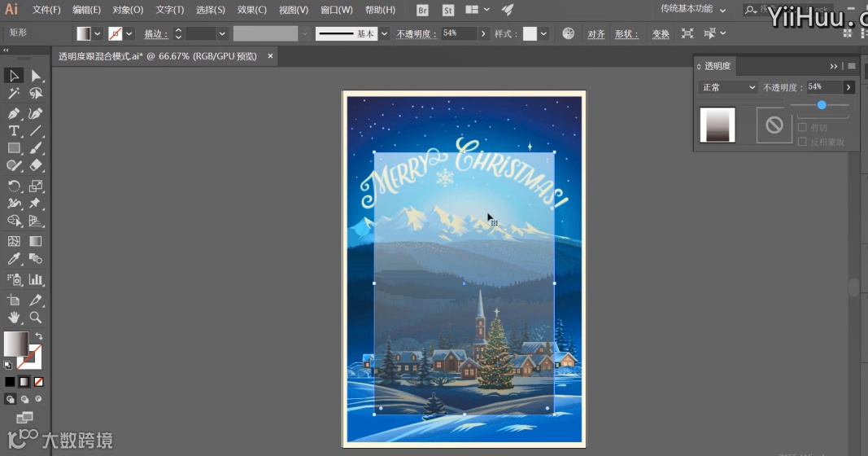The image size is (868, 456).
Task: Change the screen mode
Action: tap(24, 417)
